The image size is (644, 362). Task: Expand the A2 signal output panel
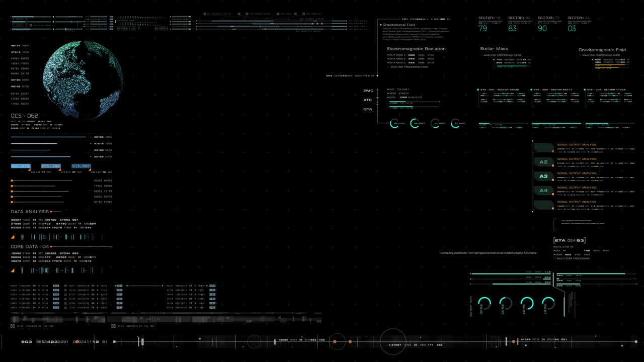[543, 162]
